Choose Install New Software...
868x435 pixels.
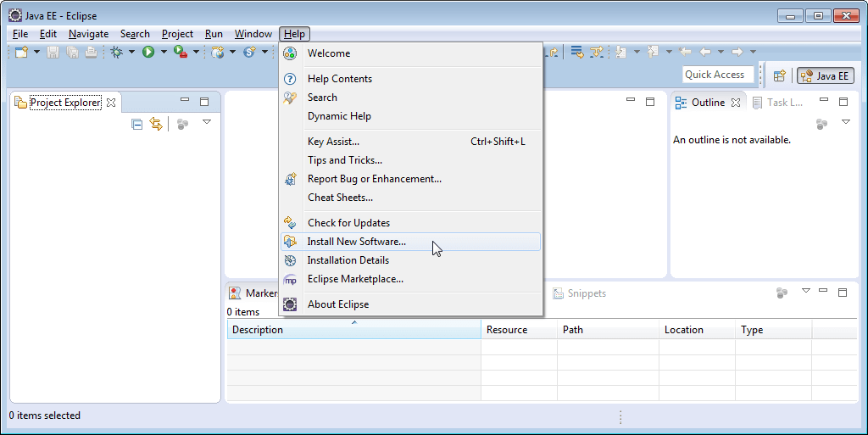pyautogui.click(x=411, y=242)
